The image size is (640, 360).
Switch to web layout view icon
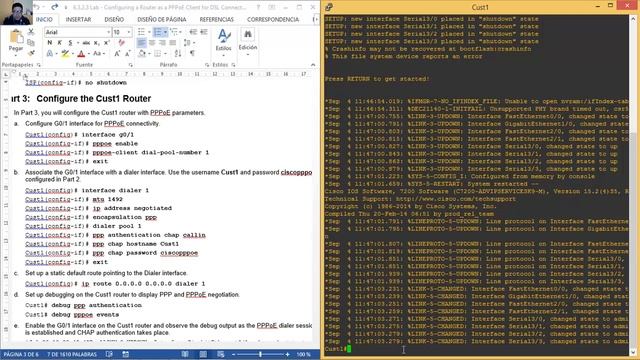click(221, 354)
